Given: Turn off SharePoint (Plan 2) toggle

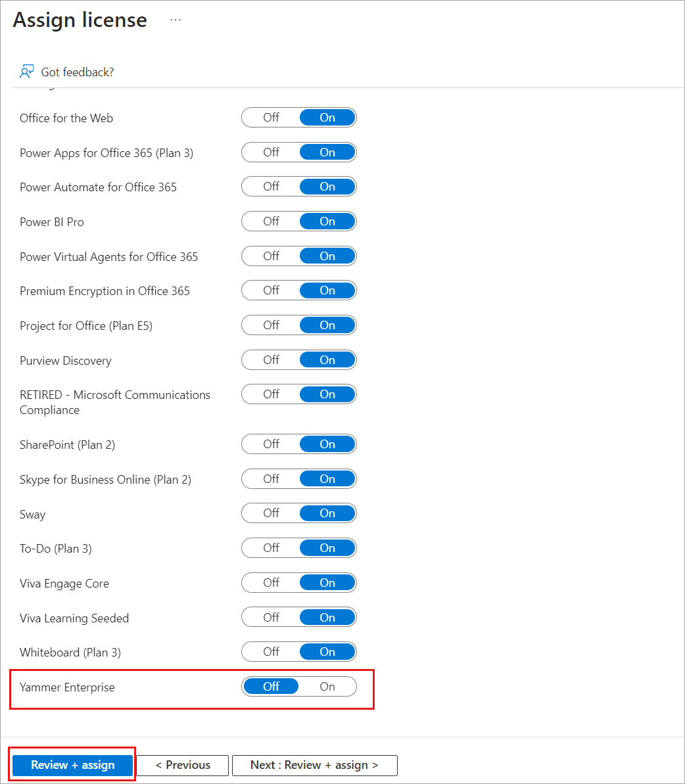Looking at the screenshot, I should click(271, 444).
